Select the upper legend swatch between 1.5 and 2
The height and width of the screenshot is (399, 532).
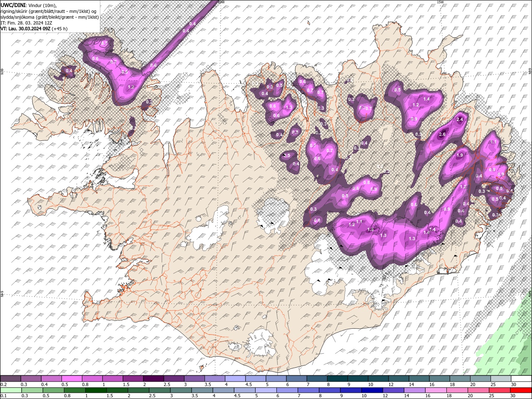click(133, 379)
